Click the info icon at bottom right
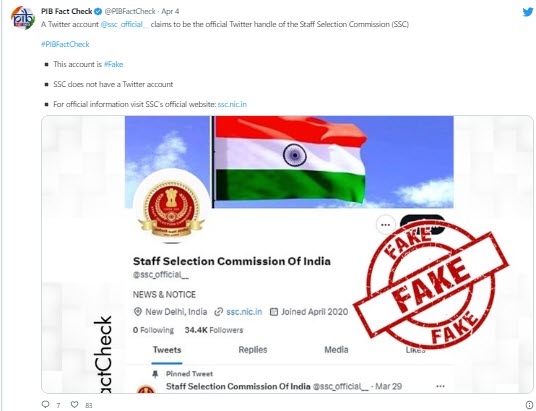The image size is (536, 411). [x=529, y=405]
